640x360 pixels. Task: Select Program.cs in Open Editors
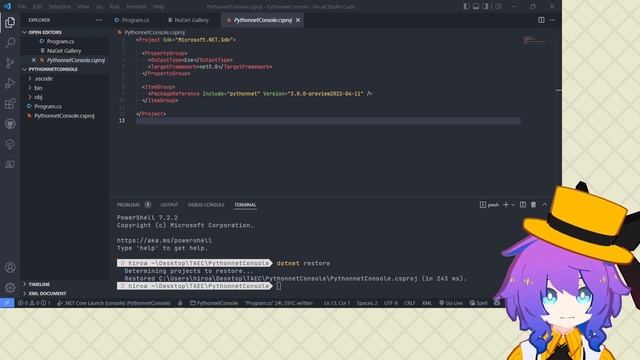[65, 41]
